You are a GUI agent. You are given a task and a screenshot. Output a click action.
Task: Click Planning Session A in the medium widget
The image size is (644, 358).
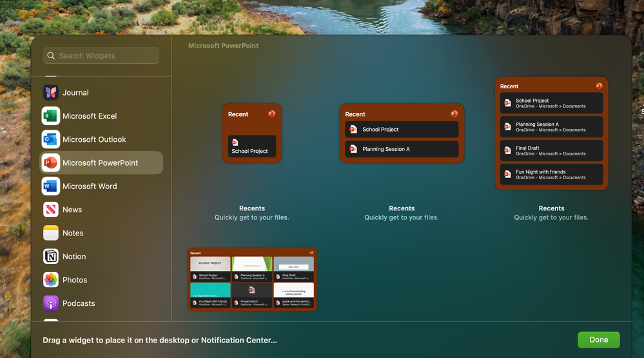[402, 149]
